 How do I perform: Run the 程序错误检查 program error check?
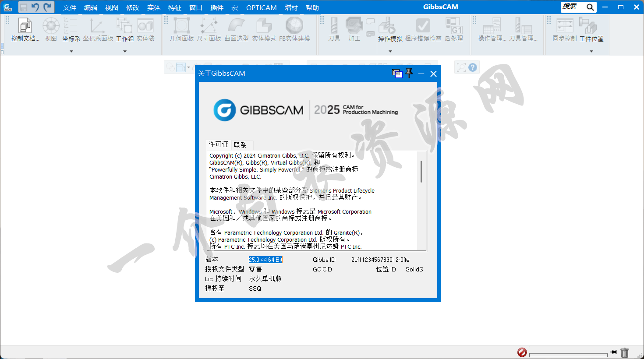[x=423, y=30]
